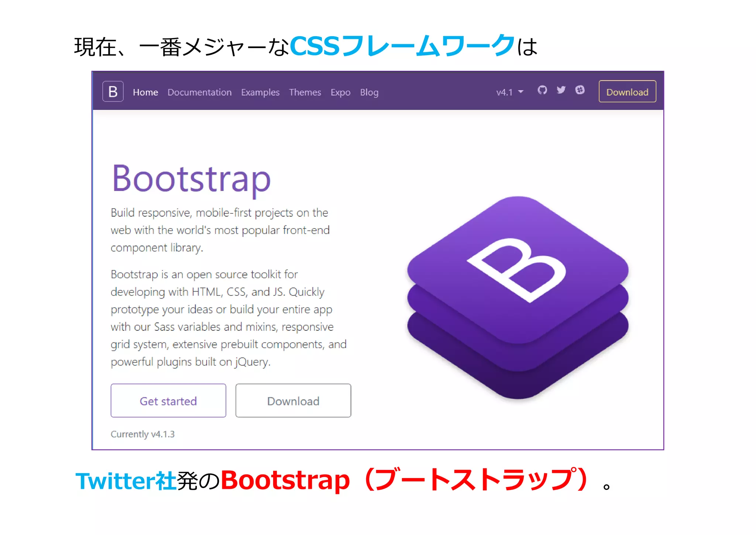Image resolution: width=756 pixels, height=535 pixels.
Task: Click the Download button beside Get started
Action: click(293, 401)
